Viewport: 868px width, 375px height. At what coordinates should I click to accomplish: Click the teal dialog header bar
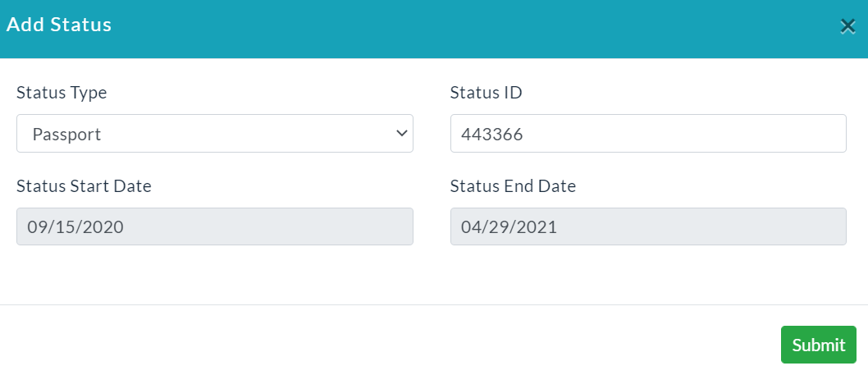(x=434, y=29)
